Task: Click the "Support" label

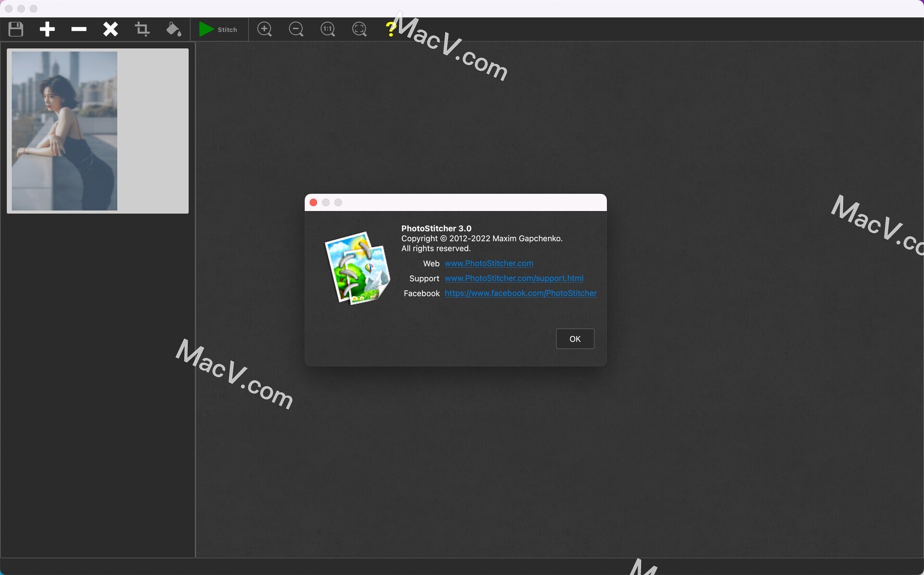Action: (x=424, y=278)
